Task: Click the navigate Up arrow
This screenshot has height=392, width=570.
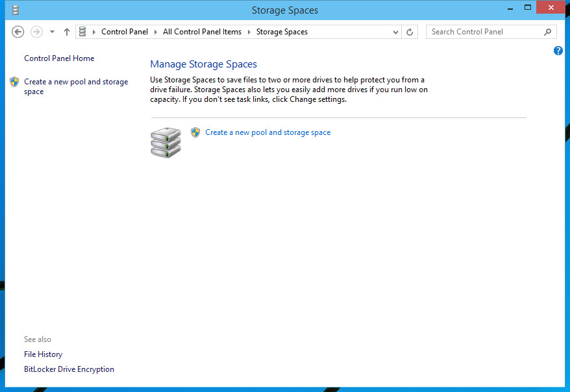Action: click(66, 31)
